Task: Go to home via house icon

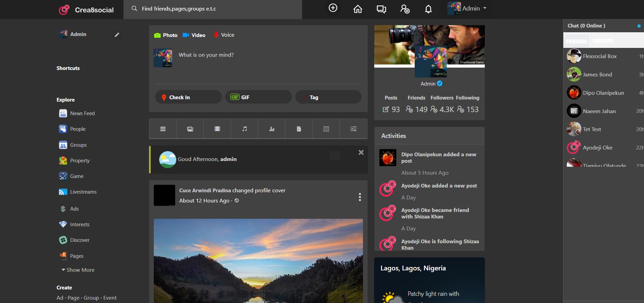Action: pos(358,9)
